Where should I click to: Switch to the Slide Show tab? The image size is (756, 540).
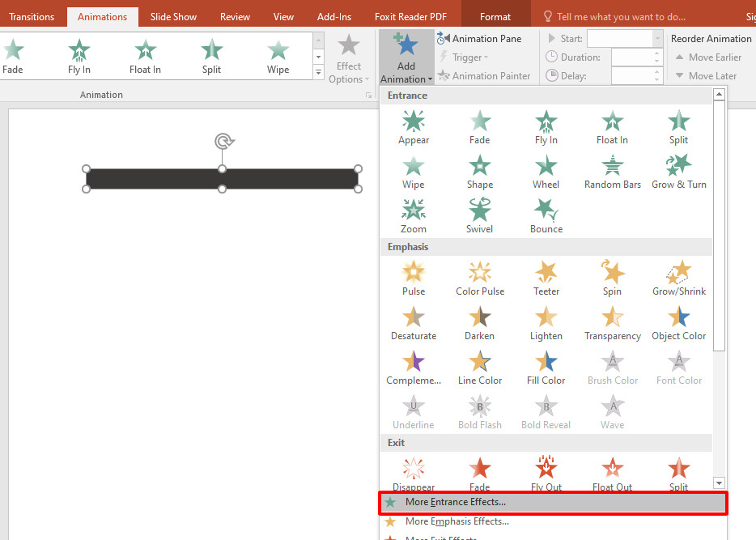tap(172, 15)
